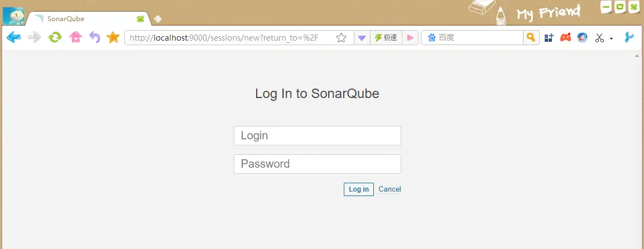Click the purple shield dropdown icon
The image size is (644, 249).
(362, 38)
